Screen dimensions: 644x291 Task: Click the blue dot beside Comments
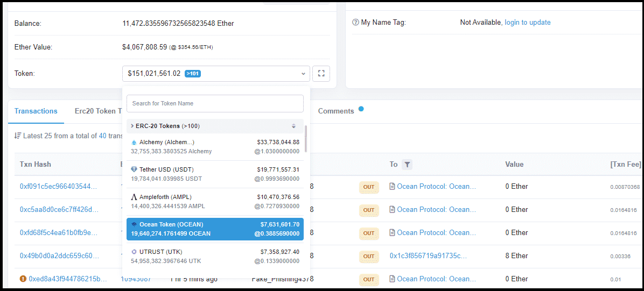point(361,109)
